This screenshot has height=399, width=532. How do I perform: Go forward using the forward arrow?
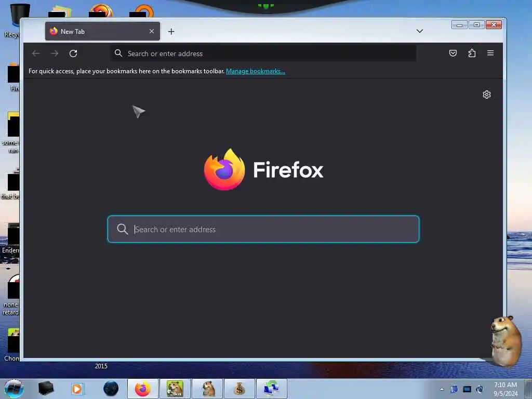click(x=54, y=54)
